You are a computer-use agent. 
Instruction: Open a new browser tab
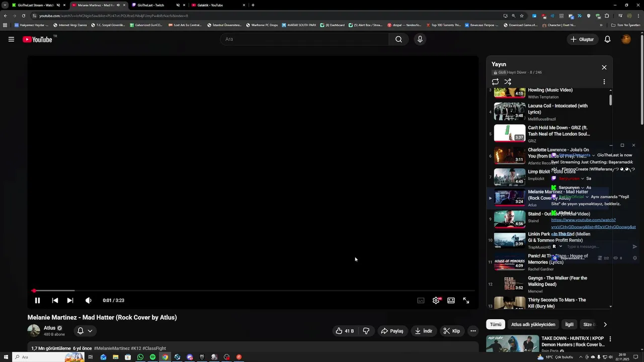[253, 5]
